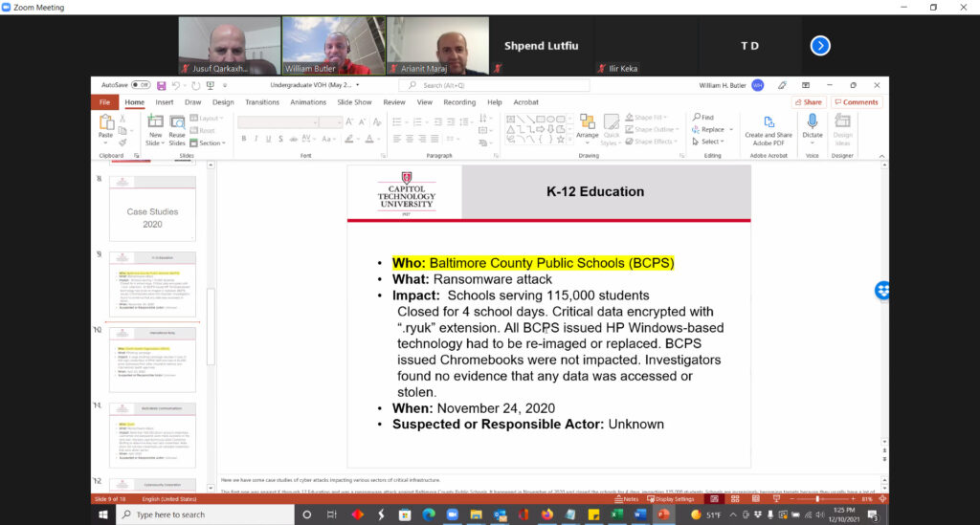Click the Underline formatting icon

pos(269,139)
